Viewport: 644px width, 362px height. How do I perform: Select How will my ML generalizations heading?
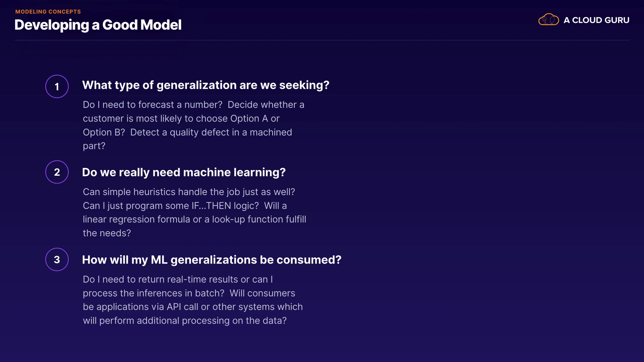212,260
